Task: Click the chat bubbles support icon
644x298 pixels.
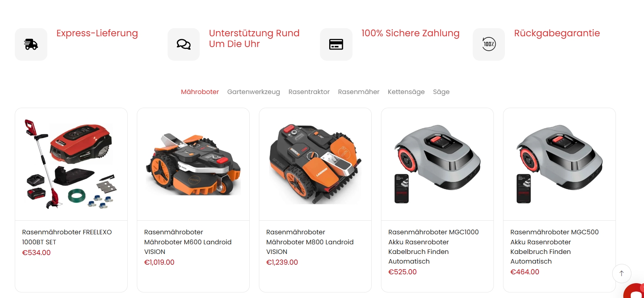Action: click(183, 44)
